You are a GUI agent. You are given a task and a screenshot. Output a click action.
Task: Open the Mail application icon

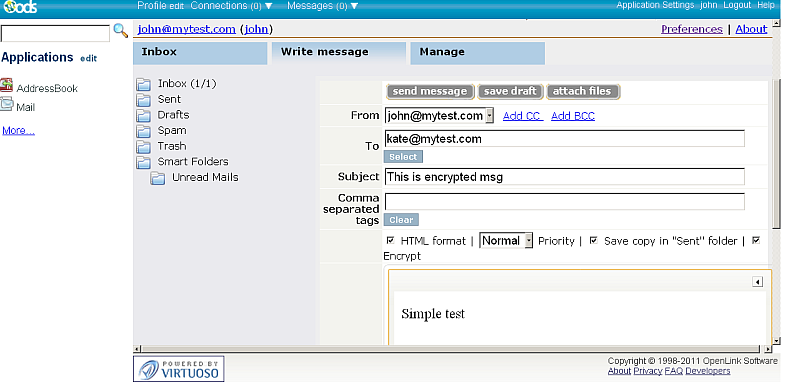coord(7,104)
